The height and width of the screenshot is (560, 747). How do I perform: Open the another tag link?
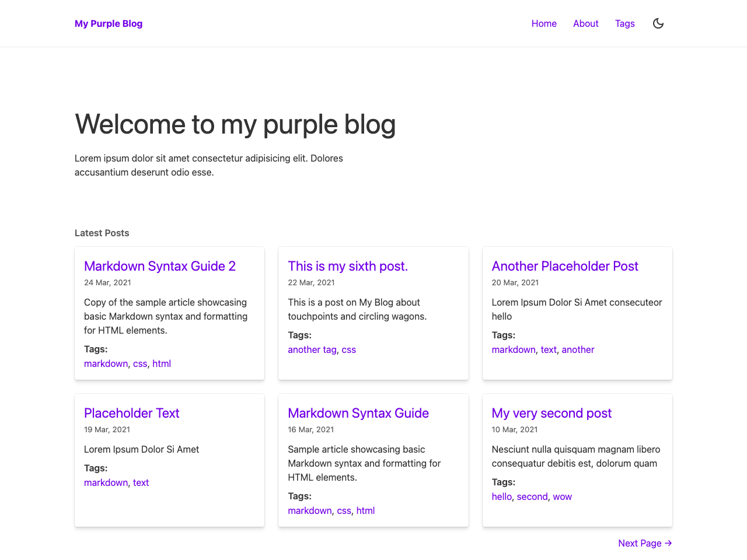[x=578, y=349]
